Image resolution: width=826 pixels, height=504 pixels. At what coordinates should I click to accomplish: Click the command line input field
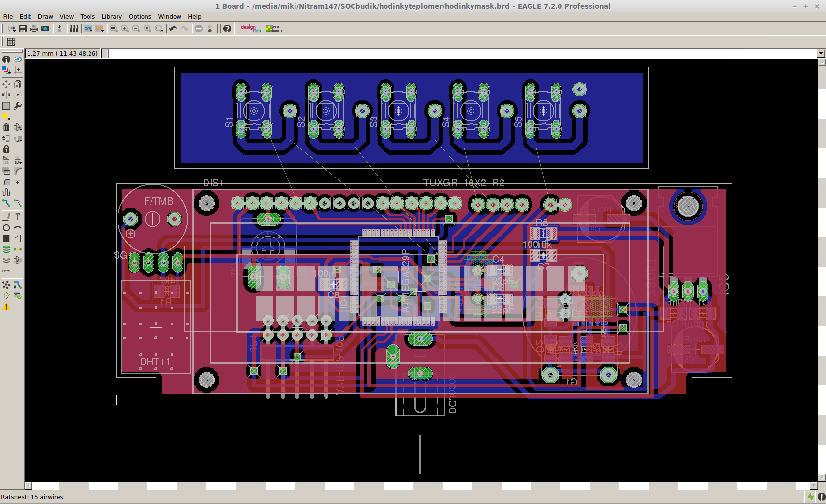(463, 53)
